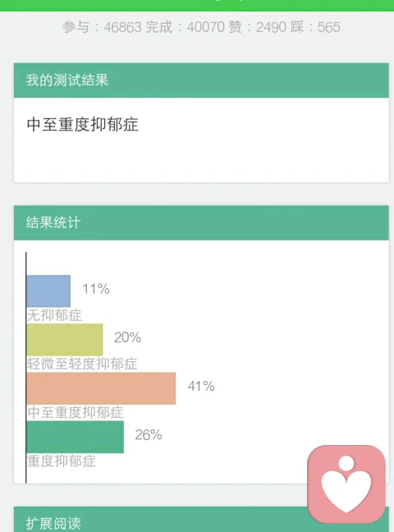Tap the 踩：565 dislike count
The image size is (394, 532).
point(315,27)
